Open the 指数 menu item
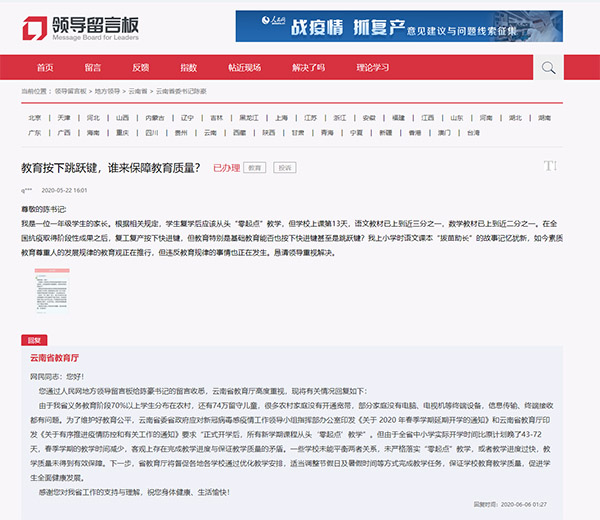Image resolution: width=600 pixels, height=520 pixels. click(188, 68)
